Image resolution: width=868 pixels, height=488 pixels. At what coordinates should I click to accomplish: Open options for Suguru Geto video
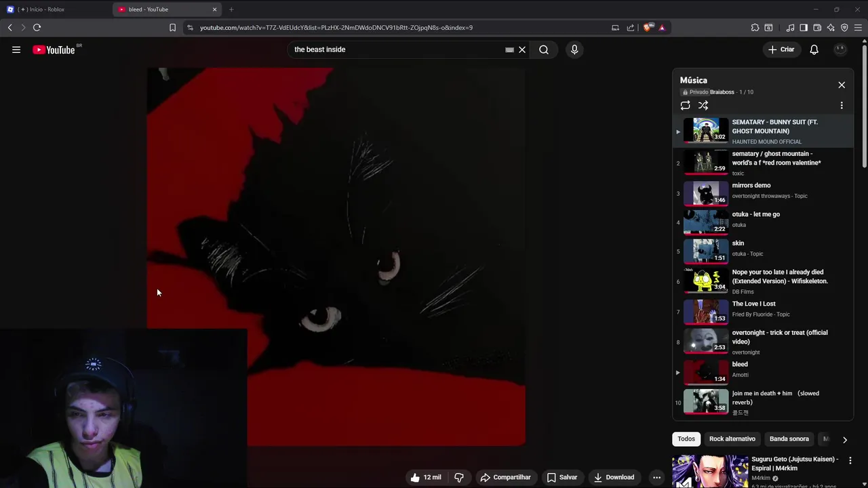pos(850,461)
